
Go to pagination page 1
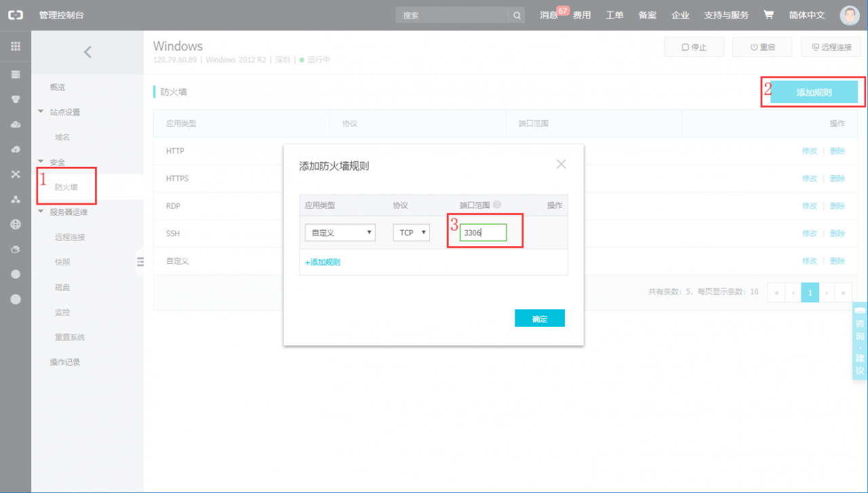pyautogui.click(x=810, y=292)
